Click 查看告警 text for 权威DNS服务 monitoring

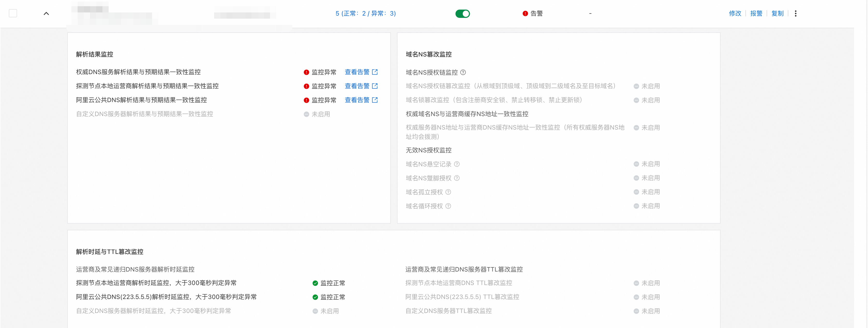point(357,72)
